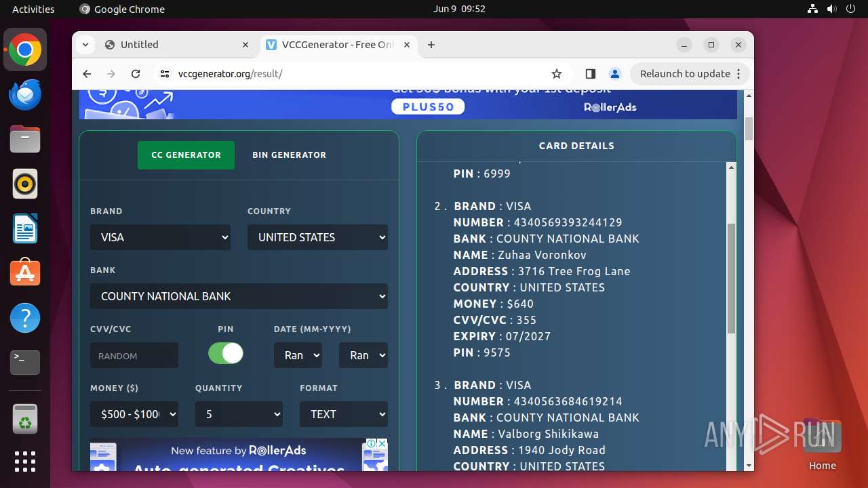Click card details scroll up arrow

pyautogui.click(x=731, y=167)
